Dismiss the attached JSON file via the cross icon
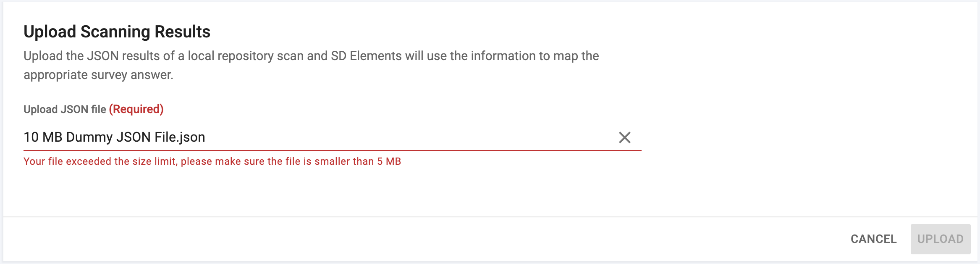 (x=625, y=137)
